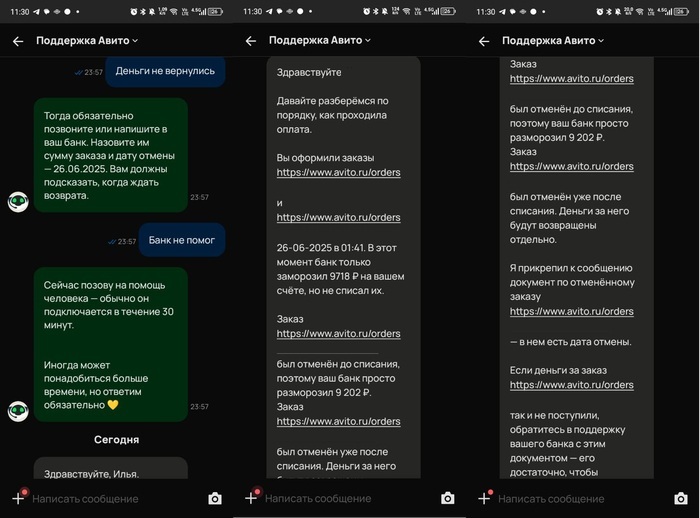Tap read checkmarks beside 'Деньги не вернулись'
This screenshot has width=700, height=518.
click(78, 72)
